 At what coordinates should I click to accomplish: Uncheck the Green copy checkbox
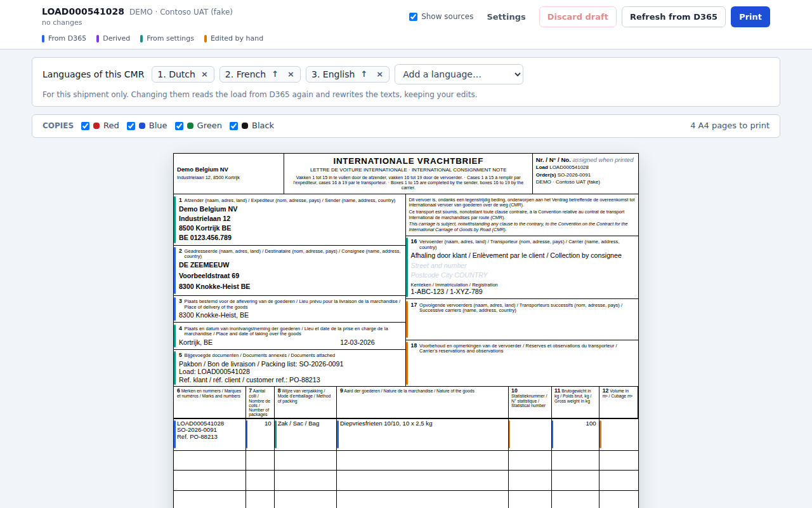click(x=179, y=126)
